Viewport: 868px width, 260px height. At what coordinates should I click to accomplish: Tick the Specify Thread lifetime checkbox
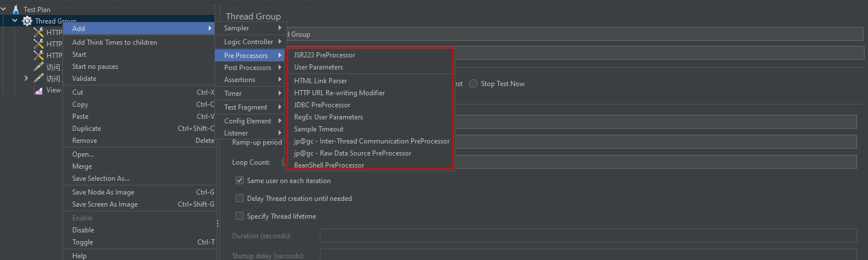pyautogui.click(x=240, y=216)
